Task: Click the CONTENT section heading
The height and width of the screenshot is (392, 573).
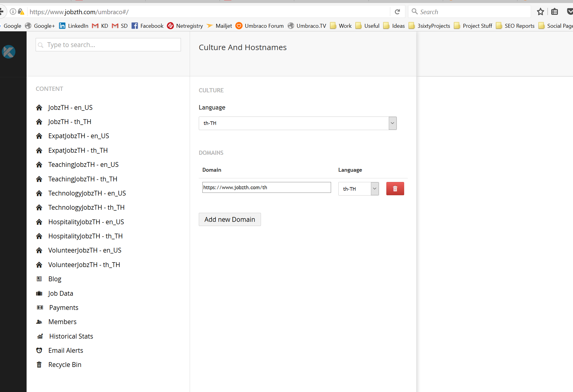Action: coord(50,89)
